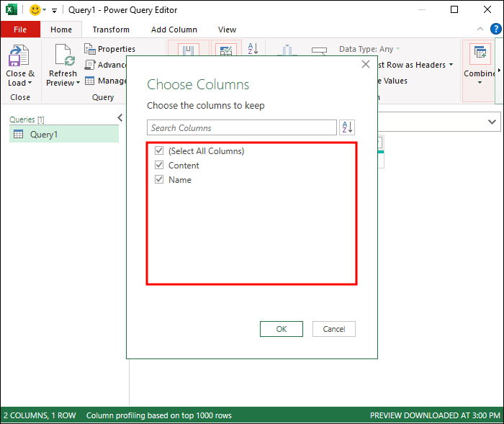Viewport: 504px width, 424px height.
Task: Uncheck the Content column checkbox
Action: (x=159, y=165)
